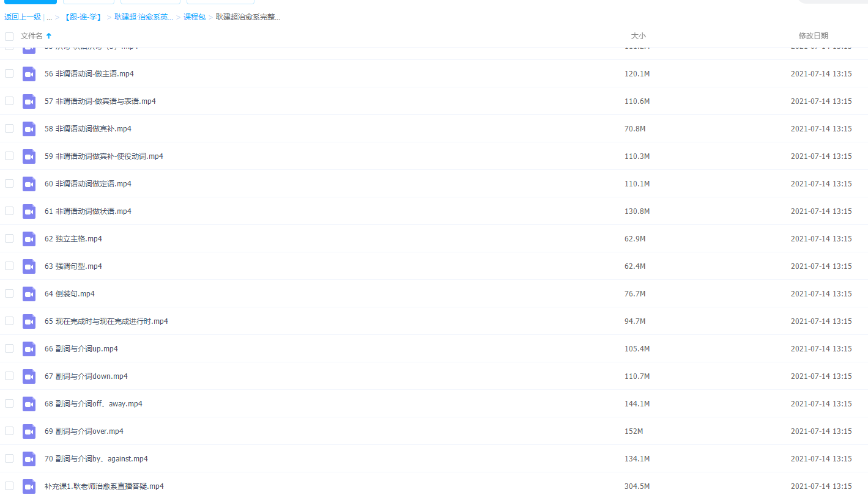Viewport: 868px width, 495px height.
Task: Go to the 【跟-谁-学】 breadcrumb folder
Action: (x=83, y=17)
